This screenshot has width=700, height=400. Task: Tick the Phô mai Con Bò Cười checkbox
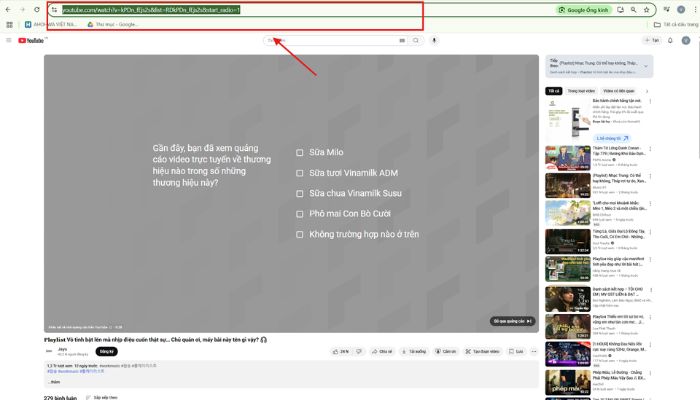point(300,214)
